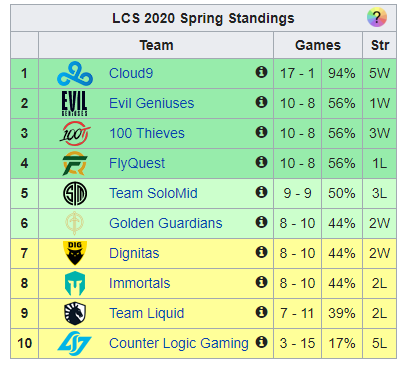The width and height of the screenshot is (406, 365).
Task: Open the Dignitas info icon
Action: click(x=261, y=252)
